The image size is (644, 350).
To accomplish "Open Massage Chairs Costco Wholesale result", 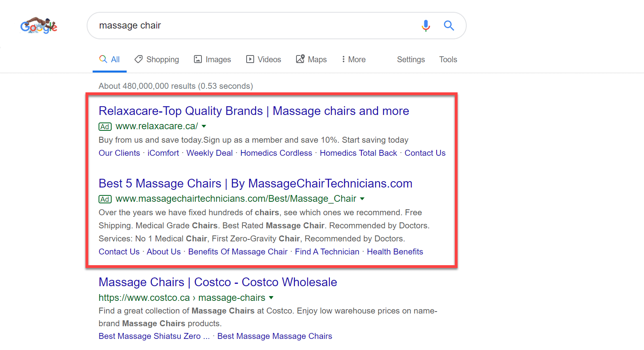I will [x=218, y=282].
